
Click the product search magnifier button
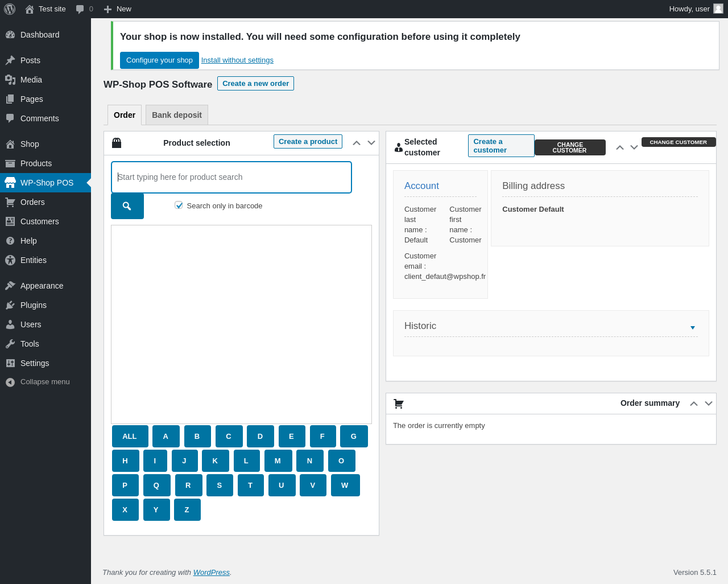(127, 206)
